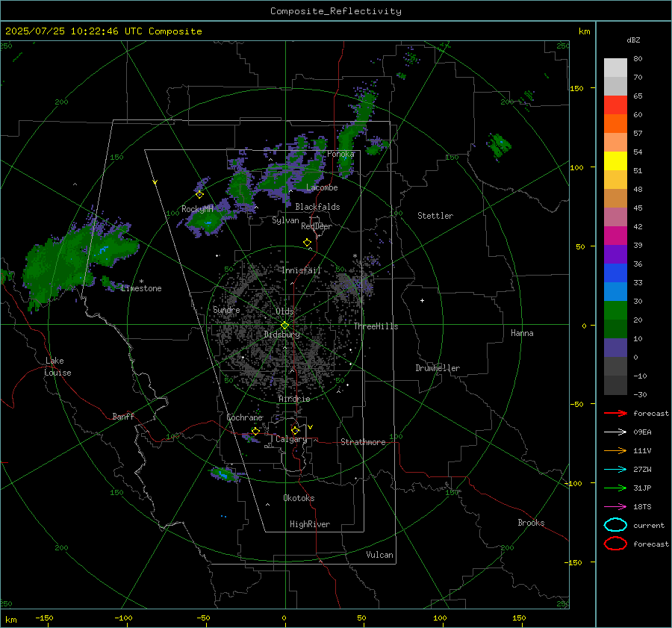Image resolution: width=672 pixels, height=628 pixels.
Task: Click the Innisfail city label
Action: [x=302, y=270]
